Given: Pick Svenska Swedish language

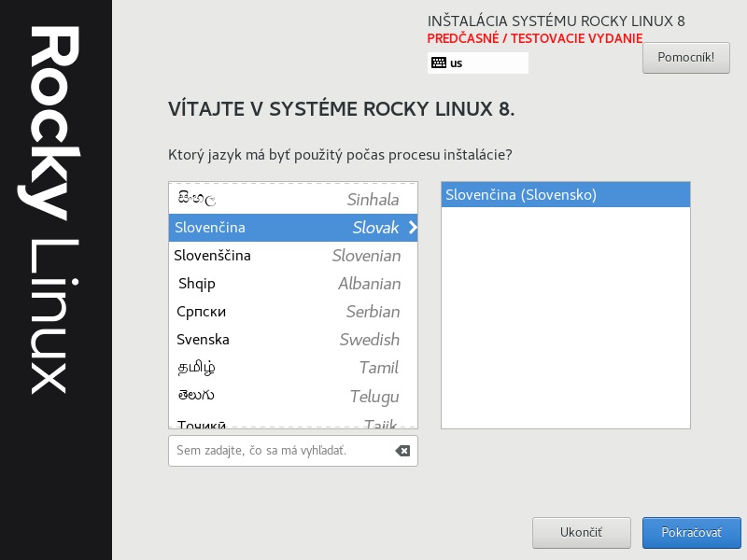Looking at the screenshot, I should coord(293,340).
